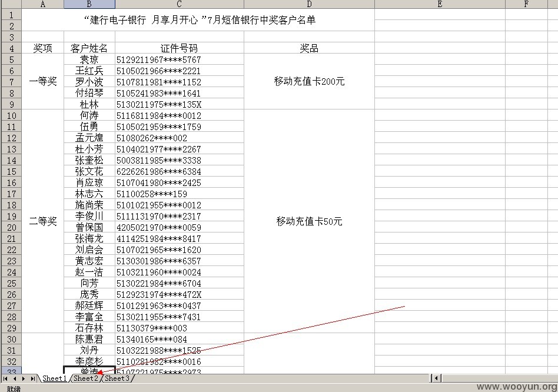Click the 奖品 header cell
This screenshot has height=392, width=558.
[x=309, y=48]
